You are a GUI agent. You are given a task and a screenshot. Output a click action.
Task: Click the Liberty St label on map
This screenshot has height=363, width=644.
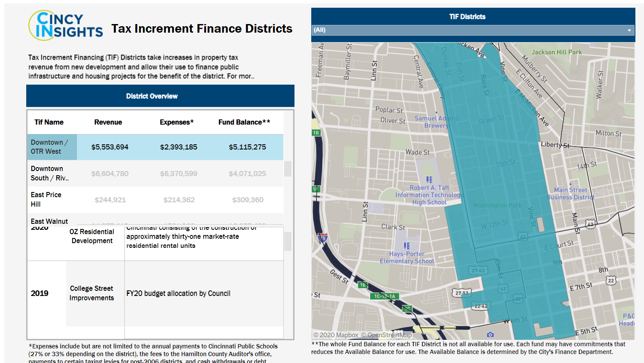coord(555,145)
